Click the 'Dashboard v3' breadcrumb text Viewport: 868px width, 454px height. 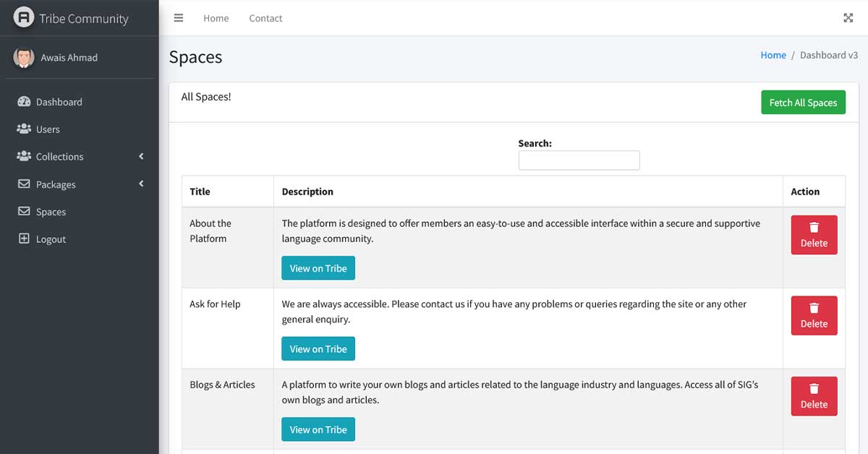[829, 55]
